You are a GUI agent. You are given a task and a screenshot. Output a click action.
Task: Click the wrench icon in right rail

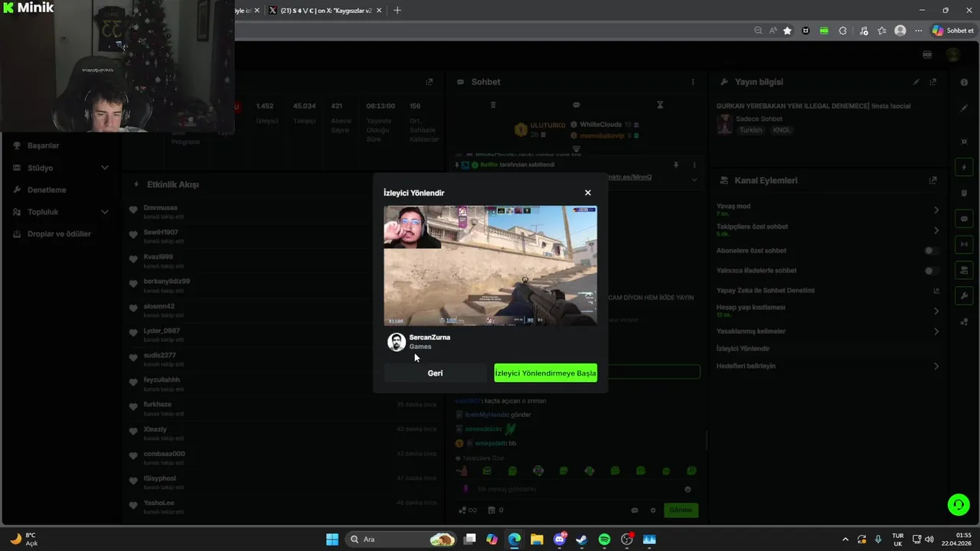pos(964,296)
